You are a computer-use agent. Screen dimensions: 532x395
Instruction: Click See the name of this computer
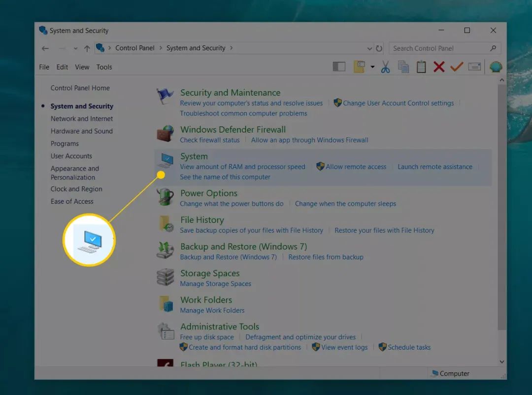tap(225, 177)
